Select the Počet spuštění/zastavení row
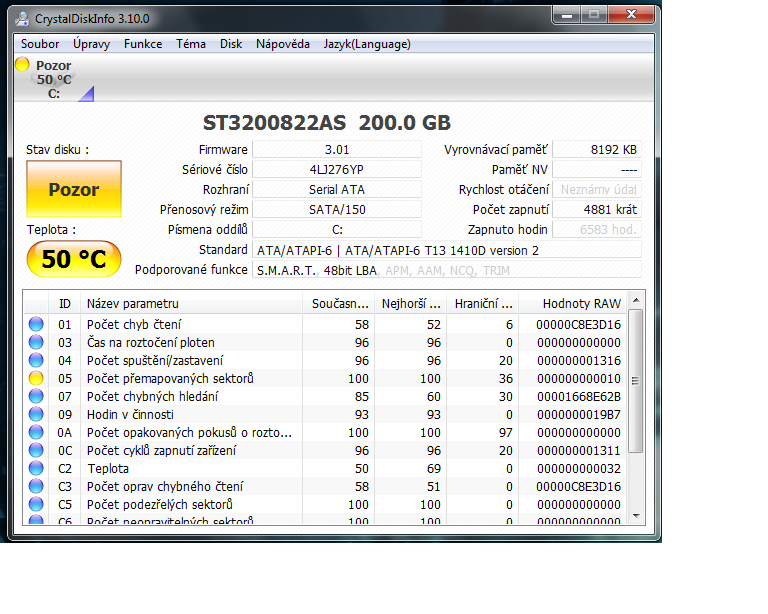Screen dimensions: 768x614 [325, 360]
